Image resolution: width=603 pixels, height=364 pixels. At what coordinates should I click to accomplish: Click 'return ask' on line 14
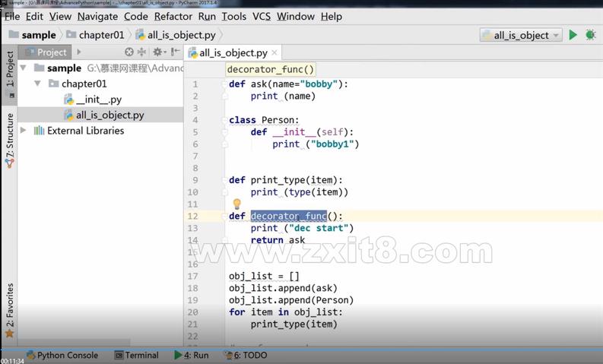click(x=278, y=240)
